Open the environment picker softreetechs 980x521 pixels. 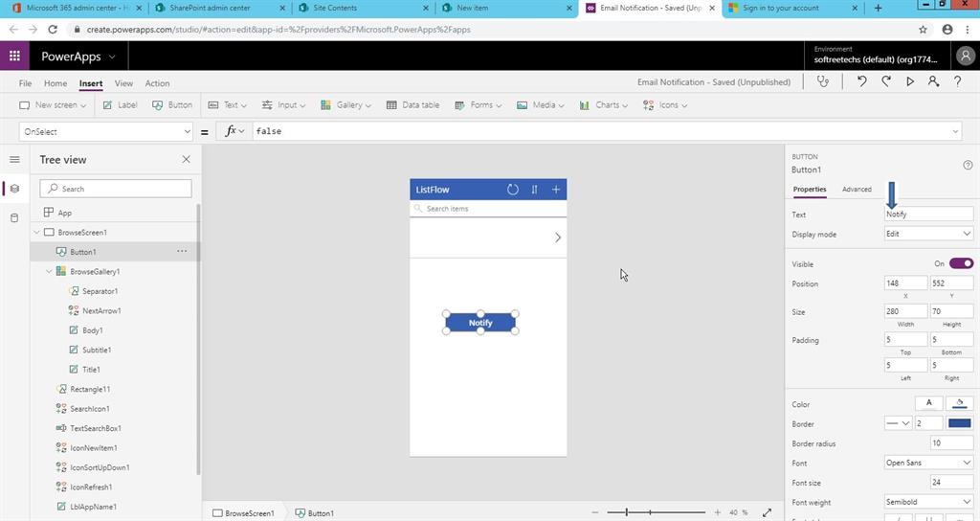tap(875, 55)
